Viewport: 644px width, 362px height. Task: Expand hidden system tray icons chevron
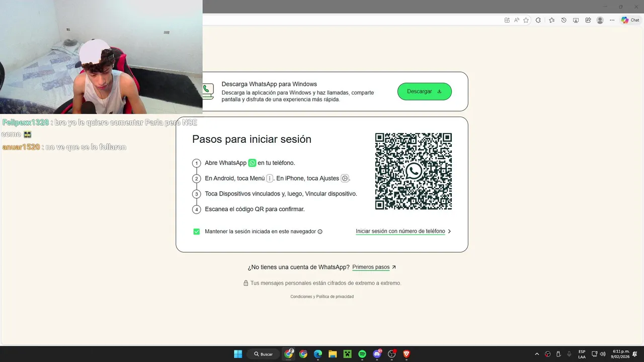click(537, 354)
